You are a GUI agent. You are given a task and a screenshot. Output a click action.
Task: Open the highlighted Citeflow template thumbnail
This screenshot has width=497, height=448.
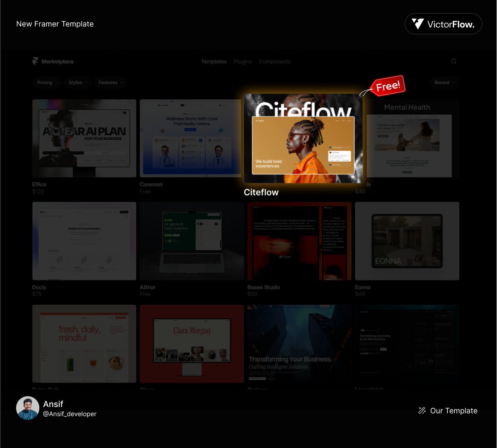[x=303, y=138]
